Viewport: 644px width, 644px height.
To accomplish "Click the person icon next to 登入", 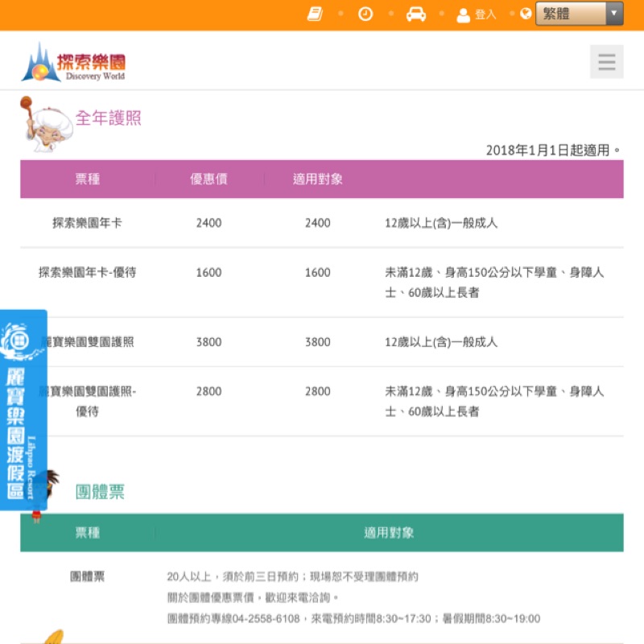I will click(463, 14).
